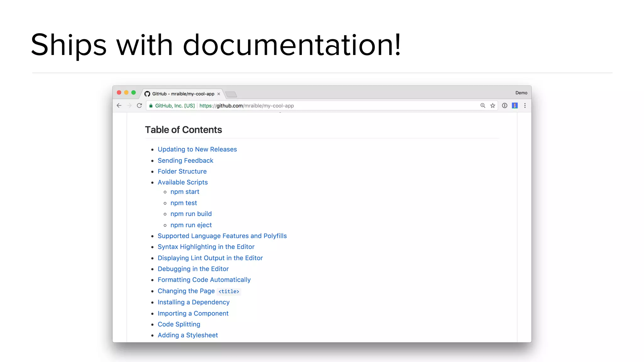
Task: Open the Folder Structure link
Action: pyautogui.click(x=182, y=172)
